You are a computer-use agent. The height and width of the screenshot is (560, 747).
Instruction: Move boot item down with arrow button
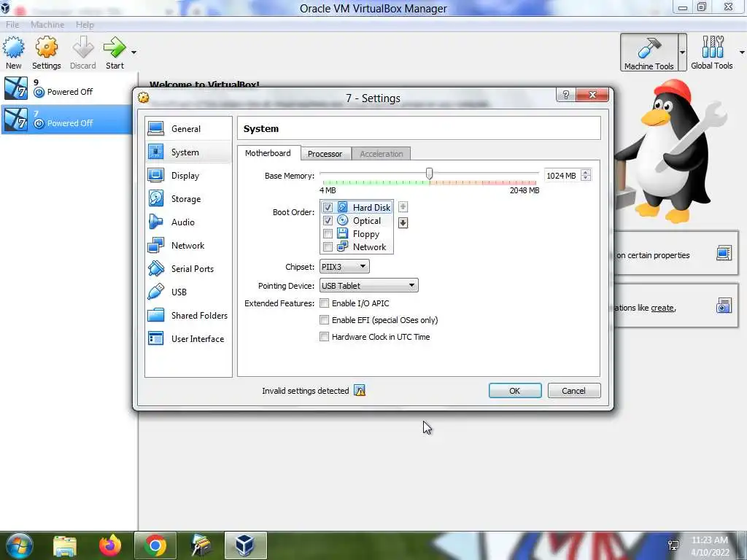point(403,222)
